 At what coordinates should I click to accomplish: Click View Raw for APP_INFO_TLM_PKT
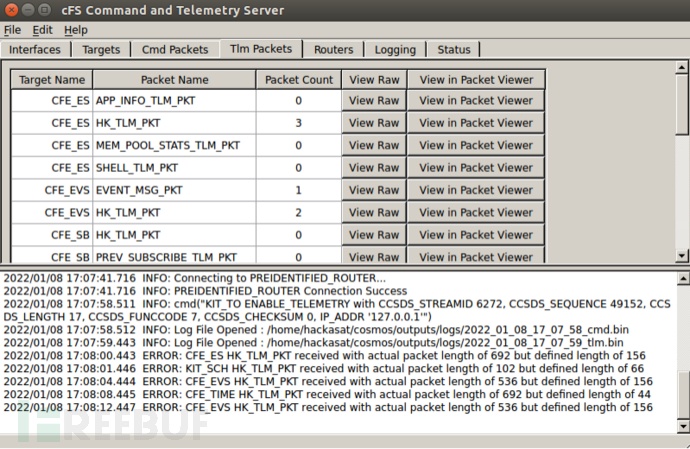point(374,100)
